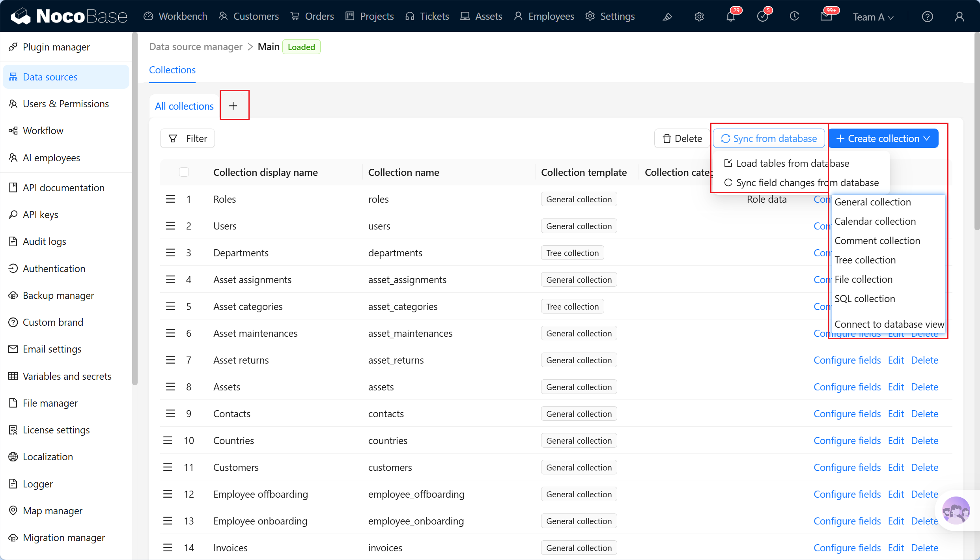Open the Tickets top menu

click(427, 16)
